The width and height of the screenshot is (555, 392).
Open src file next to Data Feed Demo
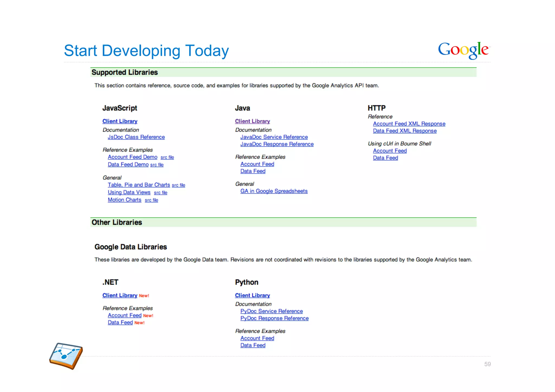click(157, 165)
